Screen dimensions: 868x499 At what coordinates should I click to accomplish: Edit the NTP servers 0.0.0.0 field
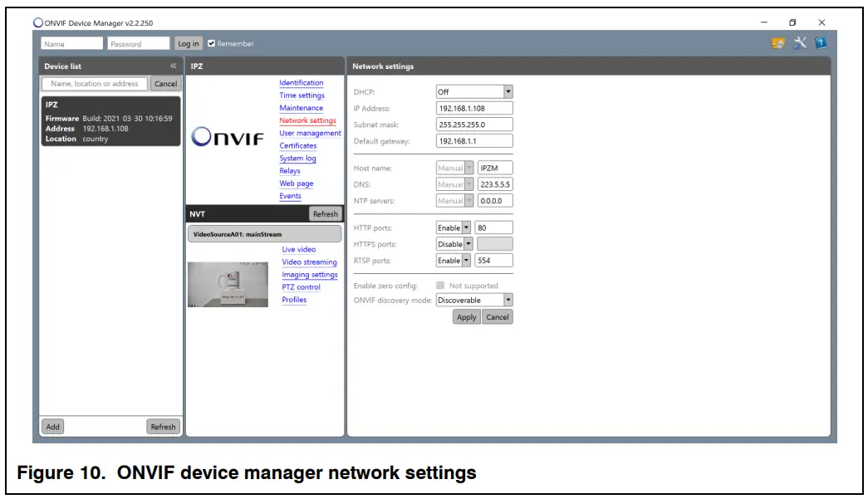point(495,201)
